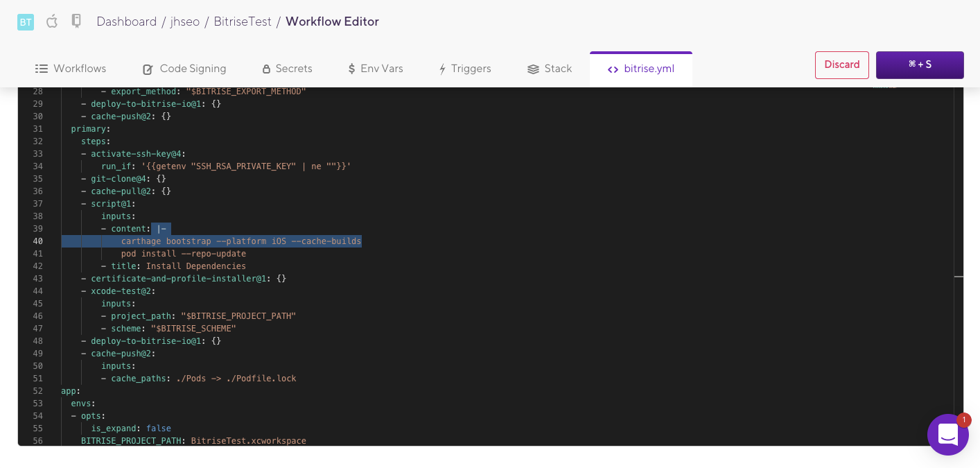Click the 'pod install --repo-update' line
This screenshot has height=468, width=980.
(x=184, y=254)
